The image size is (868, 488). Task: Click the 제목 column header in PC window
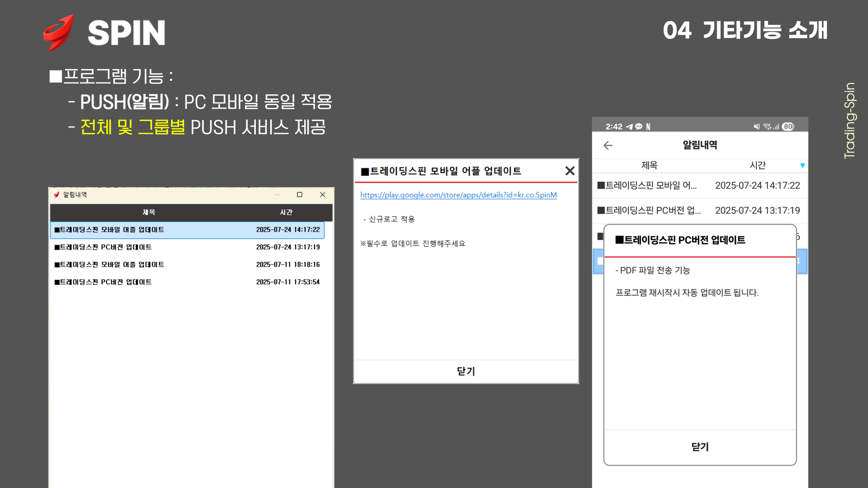[x=149, y=212]
